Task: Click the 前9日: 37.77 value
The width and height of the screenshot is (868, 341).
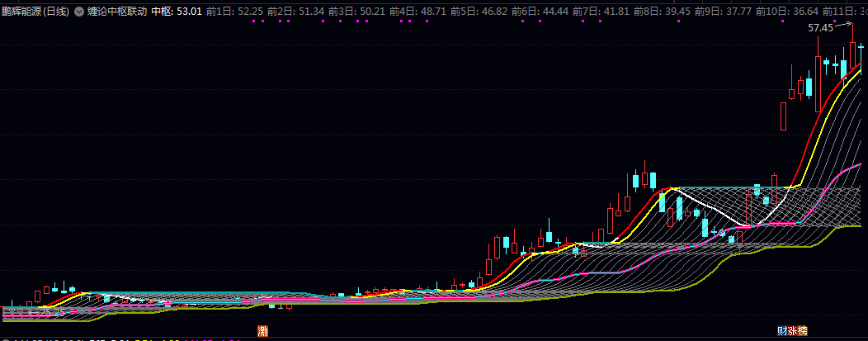Action: pyautogui.click(x=724, y=11)
